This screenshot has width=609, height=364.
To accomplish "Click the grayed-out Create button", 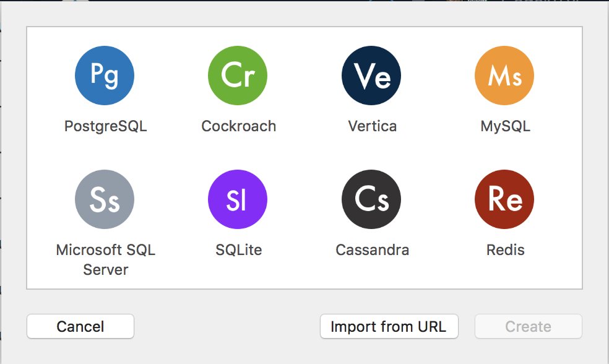I will (528, 326).
